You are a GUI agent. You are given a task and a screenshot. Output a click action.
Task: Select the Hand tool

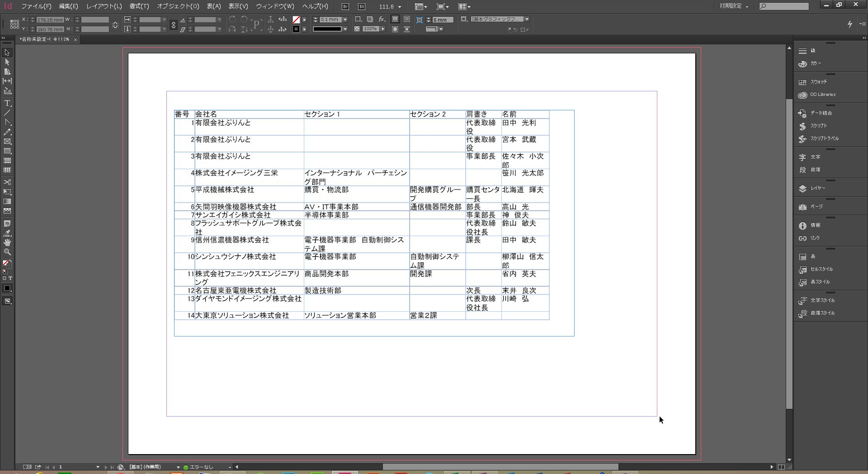click(x=7, y=242)
